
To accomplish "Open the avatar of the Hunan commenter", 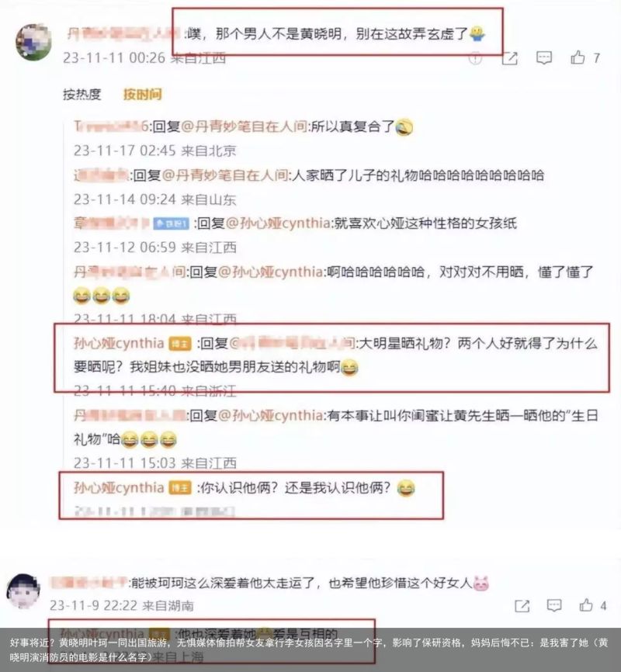I will click(23, 591).
